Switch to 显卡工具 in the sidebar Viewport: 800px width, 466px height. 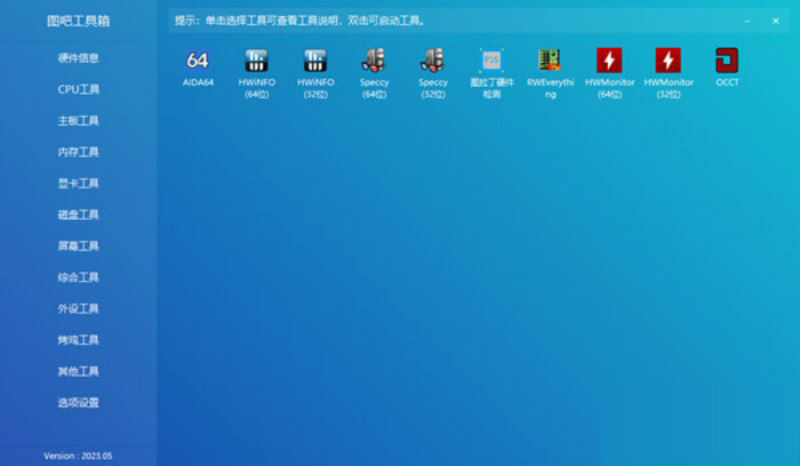[78, 184]
